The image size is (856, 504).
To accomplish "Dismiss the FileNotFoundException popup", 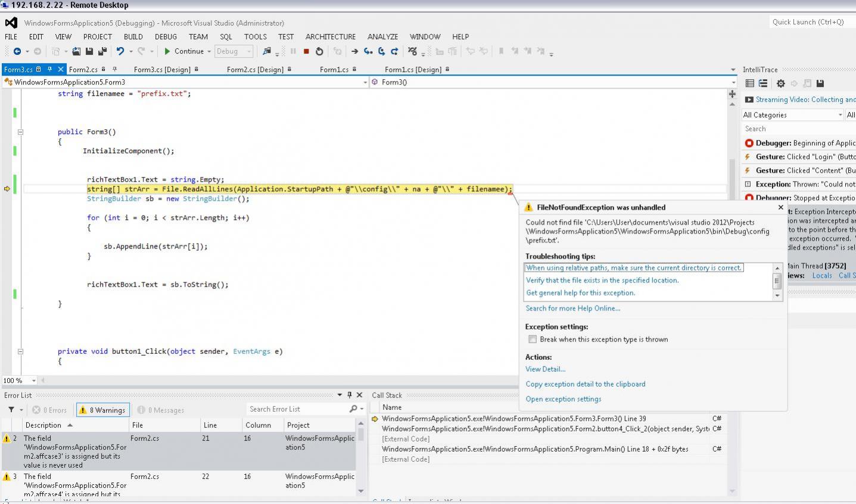I will 780,207.
